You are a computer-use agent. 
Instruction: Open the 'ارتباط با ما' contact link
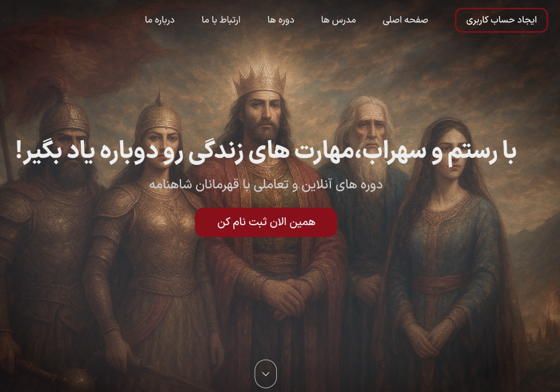[x=221, y=20]
